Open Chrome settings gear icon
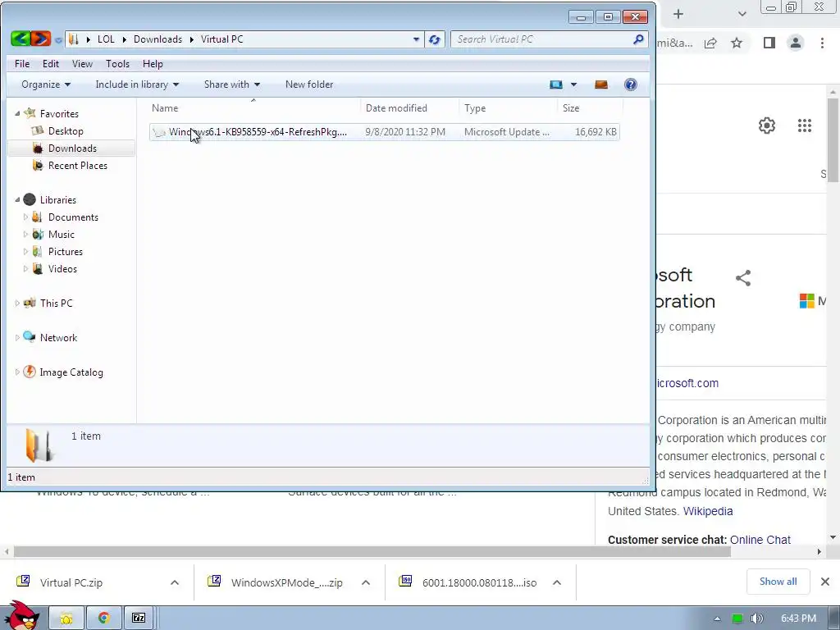The image size is (840, 630). (767, 126)
